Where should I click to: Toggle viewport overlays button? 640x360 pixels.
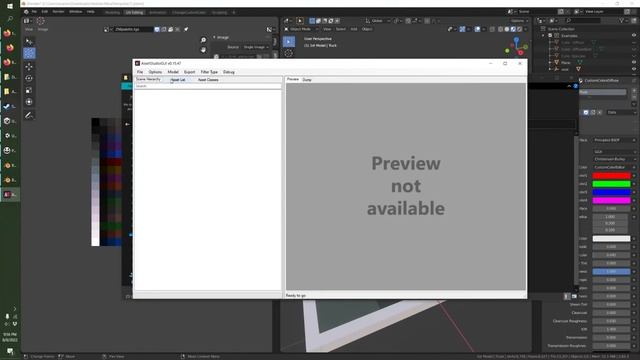[x=478, y=29]
